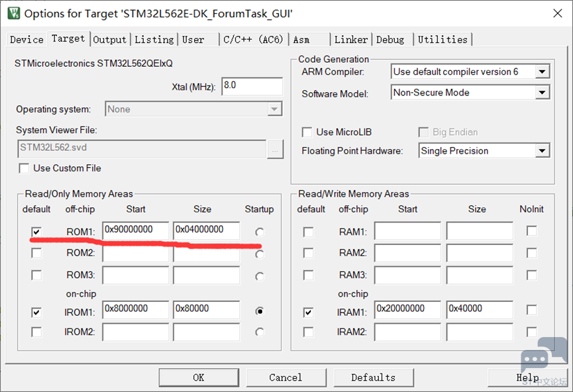Click the IROM1 Start address field
This screenshot has width=573, height=392.
136,310
